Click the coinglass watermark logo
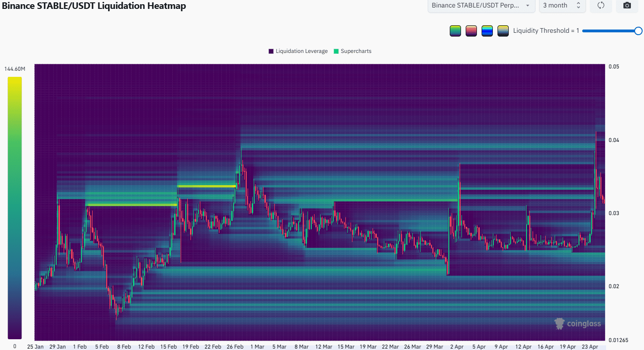 (x=578, y=323)
